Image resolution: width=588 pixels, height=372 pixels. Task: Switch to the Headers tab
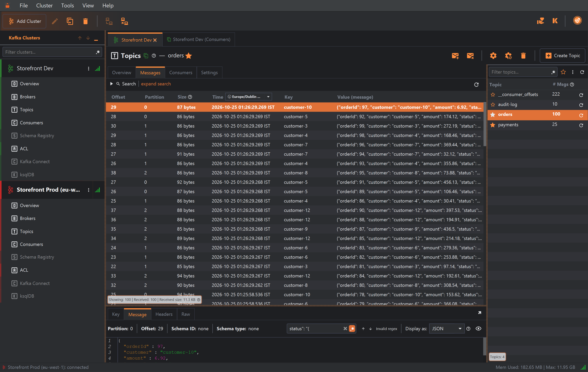coord(164,314)
